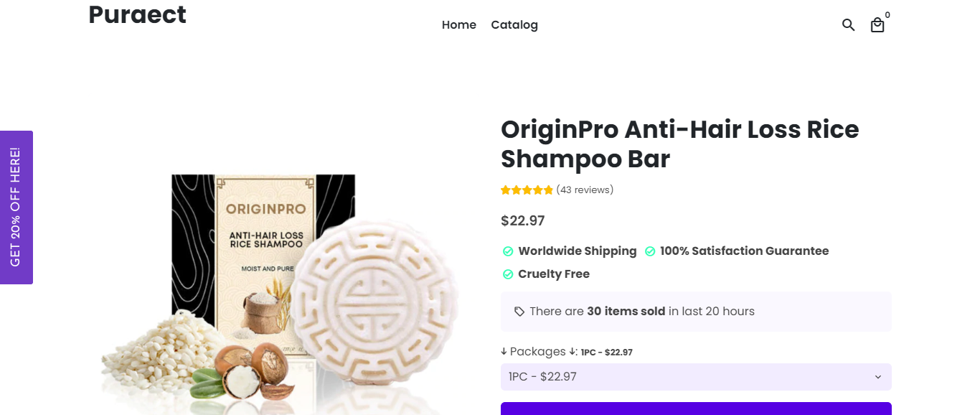Click the $22.97 product price
The height and width of the screenshot is (415, 980).
click(522, 221)
